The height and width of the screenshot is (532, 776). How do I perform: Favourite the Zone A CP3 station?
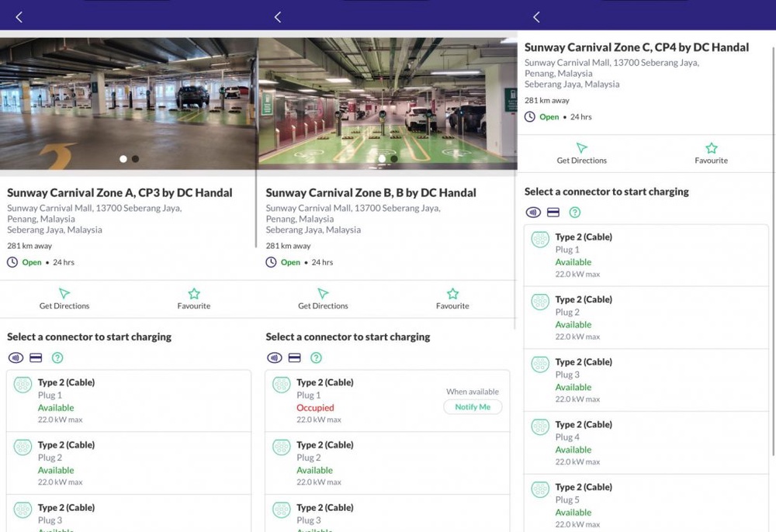(x=194, y=299)
